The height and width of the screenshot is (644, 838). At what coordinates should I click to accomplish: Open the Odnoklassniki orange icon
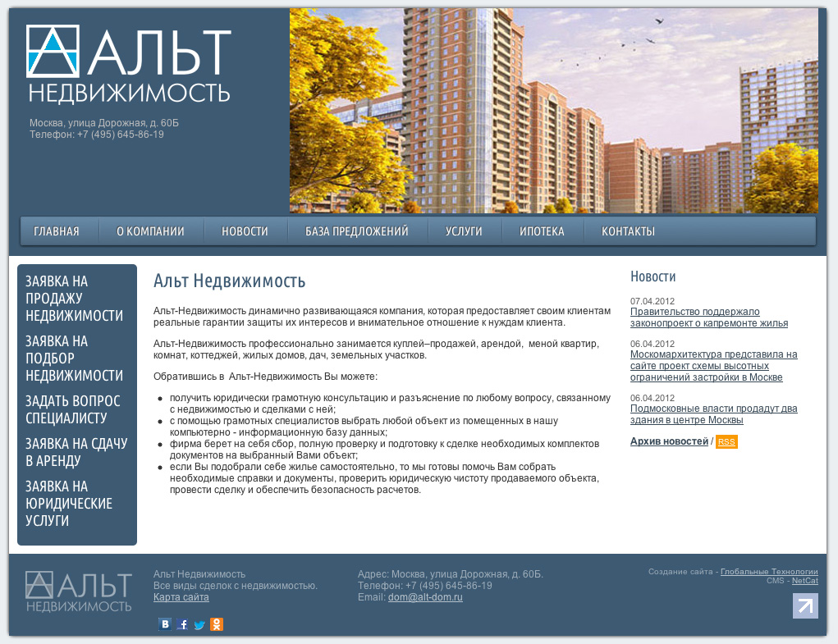tap(217, 623)
